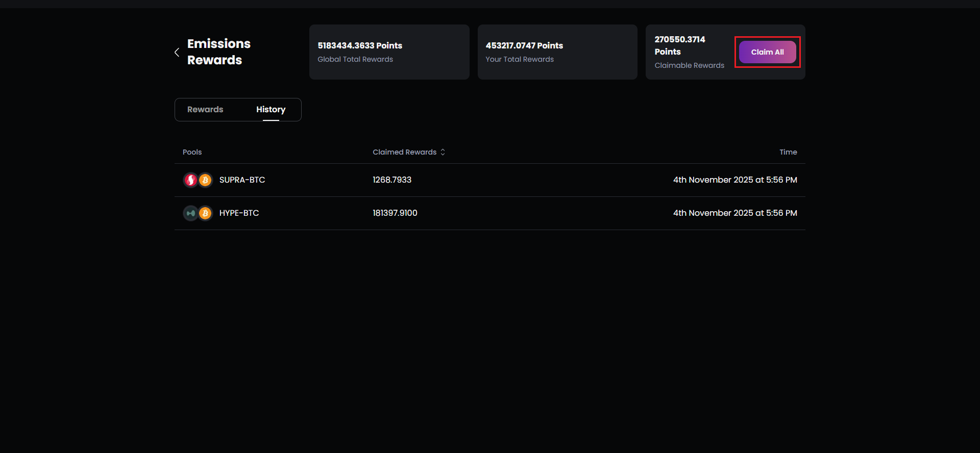The image size is (980, 453).
Task: Click the Pools column header
Action: pyautogui.click(x=192, y=152)
